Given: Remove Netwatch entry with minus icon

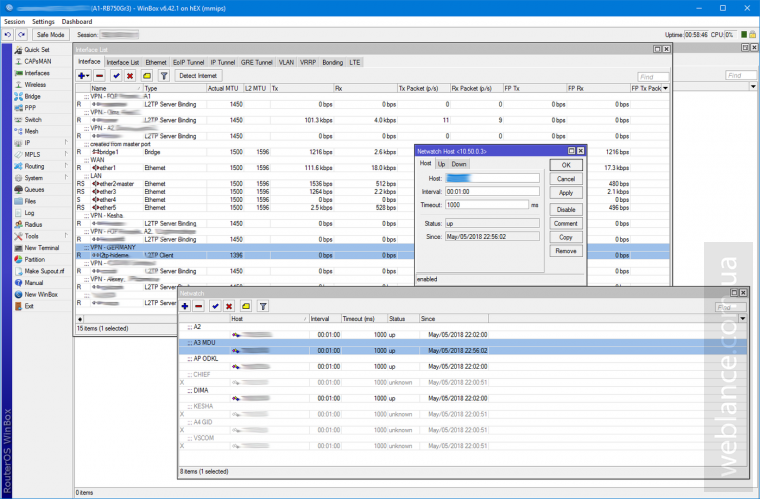Looking at the screenshot, I should [199, 306].
